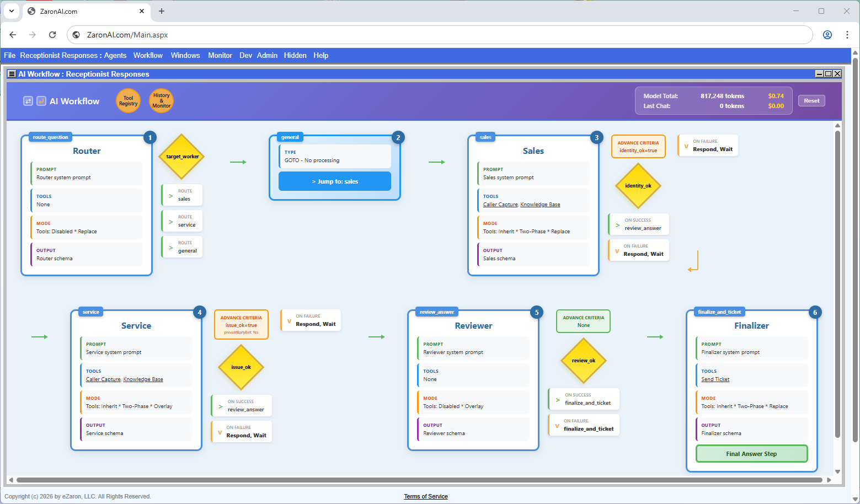Click the browser address bar URL
Screen dimensions: 860x504
click(127, 35)
